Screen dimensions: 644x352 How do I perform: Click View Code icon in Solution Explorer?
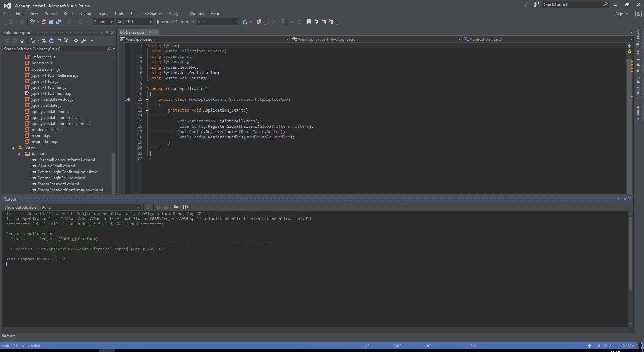point(76,41)
